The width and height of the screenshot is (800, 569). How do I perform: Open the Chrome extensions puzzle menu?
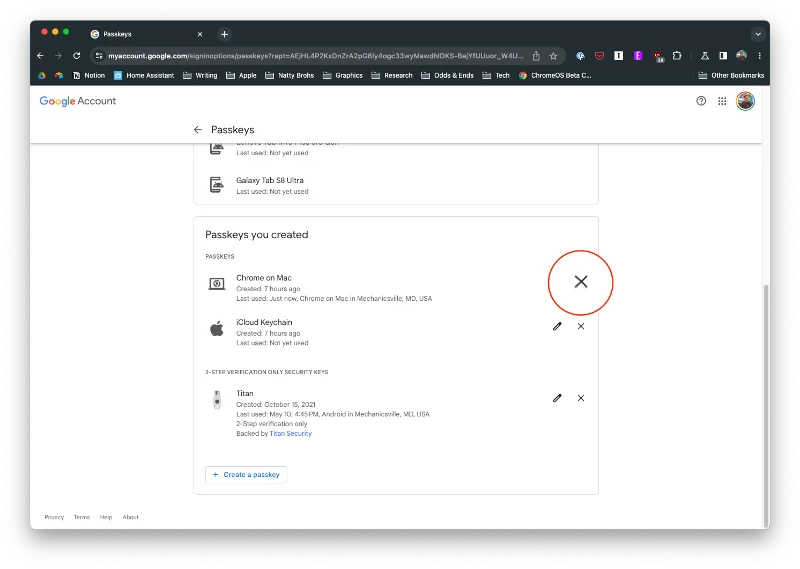pyautogui.click(x=677, y=56)
